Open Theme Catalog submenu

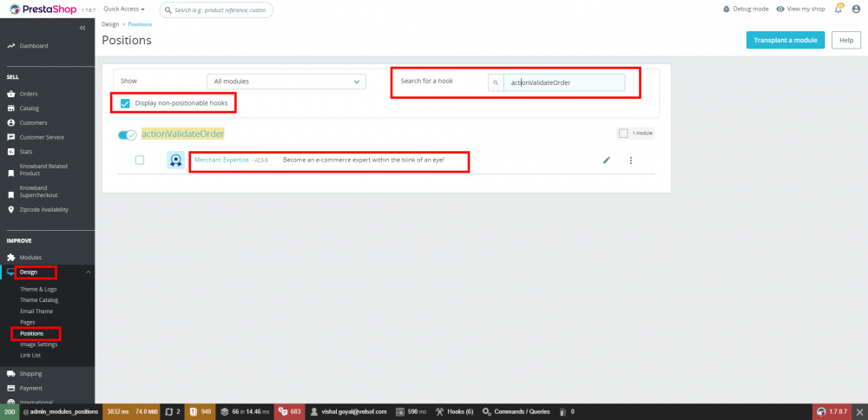(x=39, y=300)
